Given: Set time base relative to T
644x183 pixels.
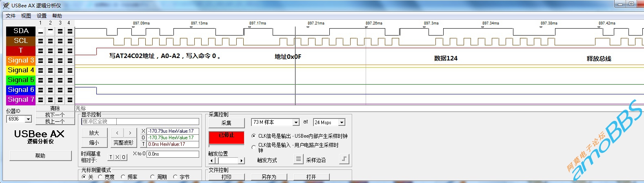Looking at the screenshot, I should [x=111, y=157].
